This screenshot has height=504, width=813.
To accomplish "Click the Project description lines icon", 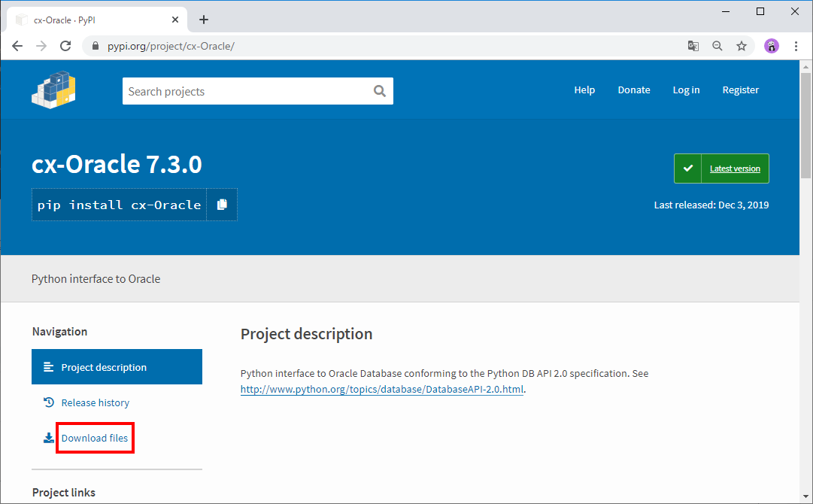I will pyautogui.click(x=49, y=367).
